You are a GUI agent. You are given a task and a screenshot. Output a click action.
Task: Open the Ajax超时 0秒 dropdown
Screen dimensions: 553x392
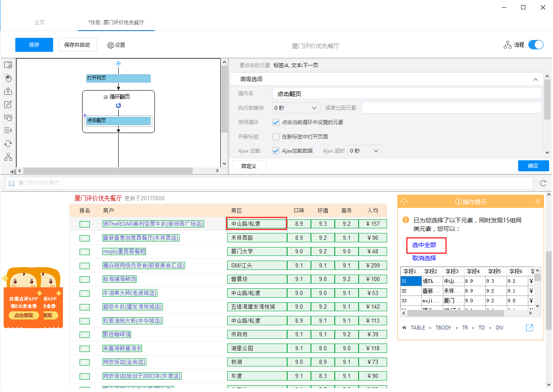pos(365,151)
